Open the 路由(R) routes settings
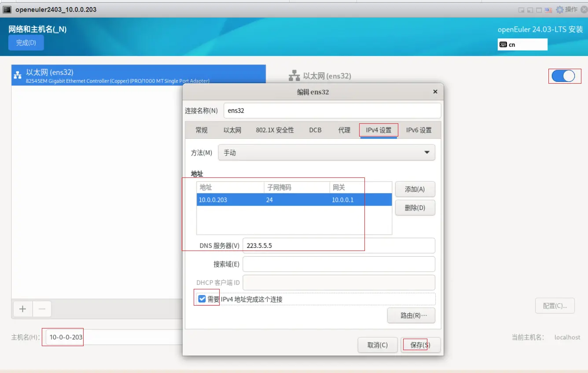Viewport: 588px width, 373px height. pyautogui.click(x=411, y=315)
